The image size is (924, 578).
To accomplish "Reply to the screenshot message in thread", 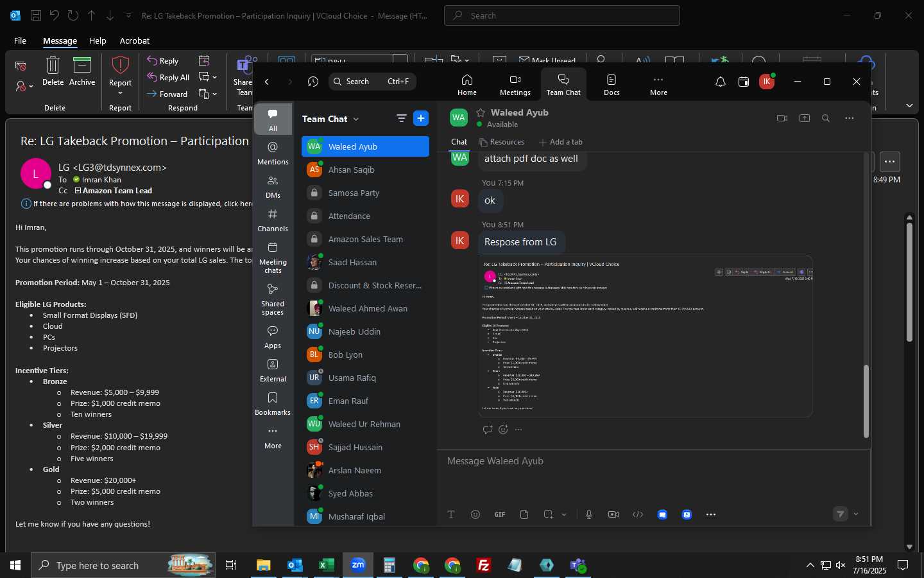I will click(488, 430).
